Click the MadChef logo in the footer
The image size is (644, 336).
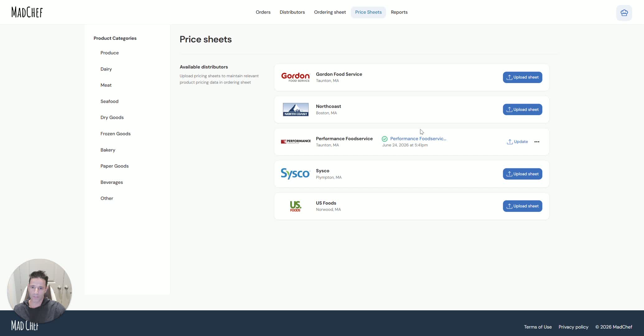(25, 325)
